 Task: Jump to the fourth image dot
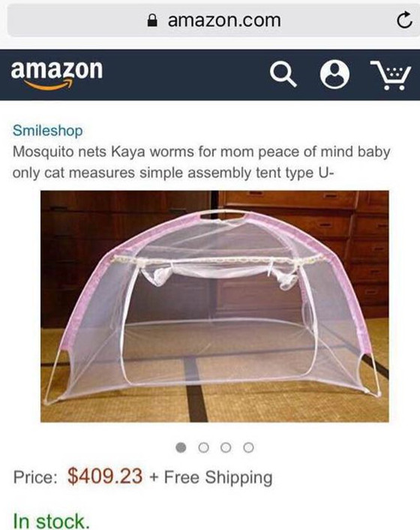click(x=248, y=447)
